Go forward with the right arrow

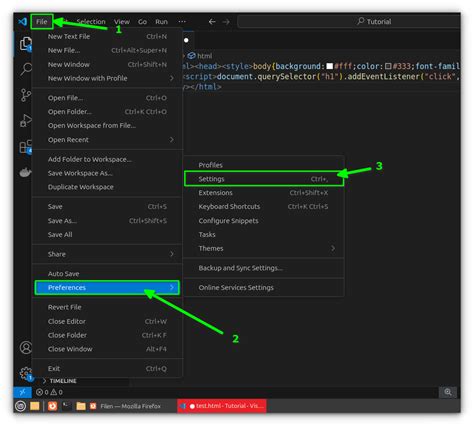point(226,22)
